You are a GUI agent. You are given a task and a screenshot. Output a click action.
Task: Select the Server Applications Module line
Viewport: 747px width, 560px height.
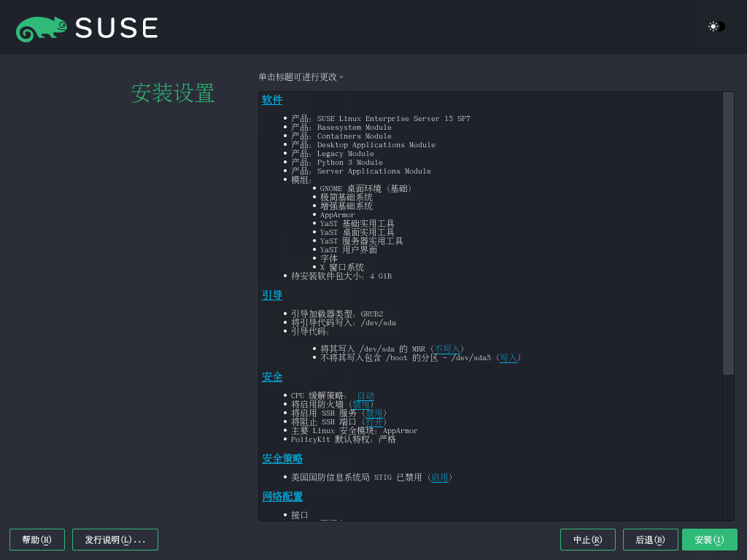tap(361, 171)
